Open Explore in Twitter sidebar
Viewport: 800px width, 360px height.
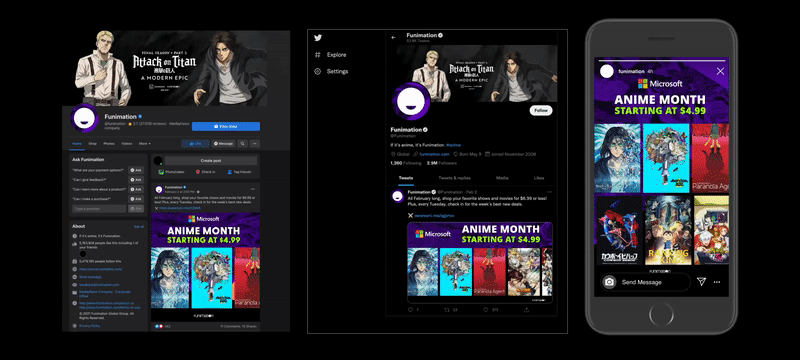[x=330, y=55]
